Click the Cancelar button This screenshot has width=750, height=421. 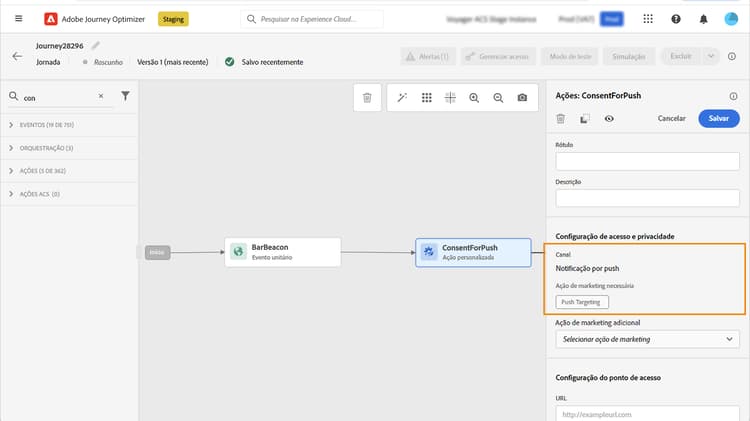coord(671,118)
